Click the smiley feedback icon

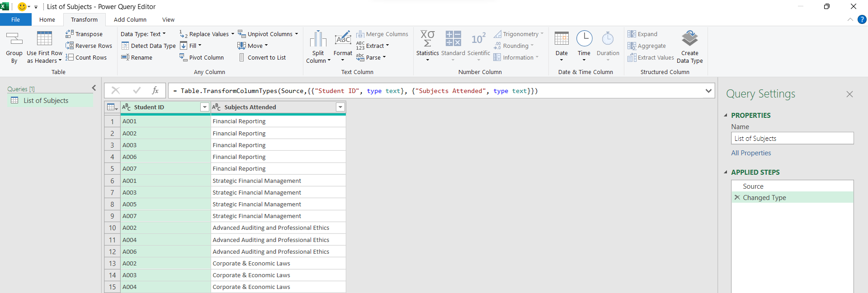(x=22, y=6)
